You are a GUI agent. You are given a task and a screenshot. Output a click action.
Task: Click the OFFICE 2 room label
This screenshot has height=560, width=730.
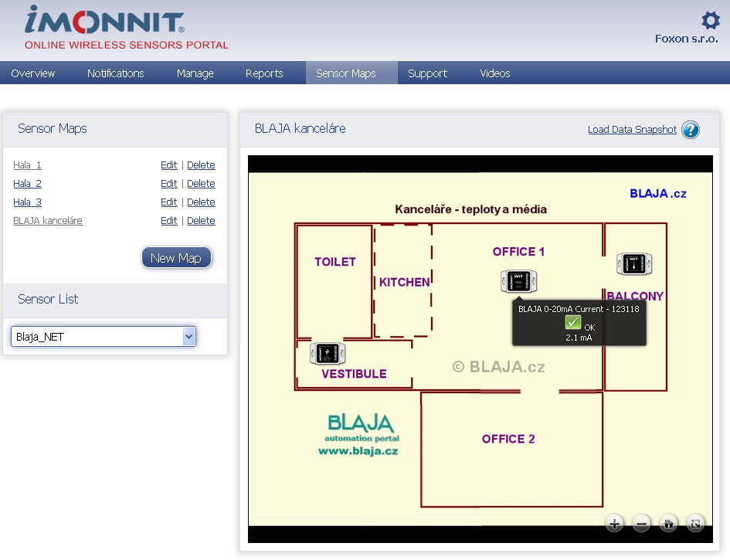click(x=508, y=439)
